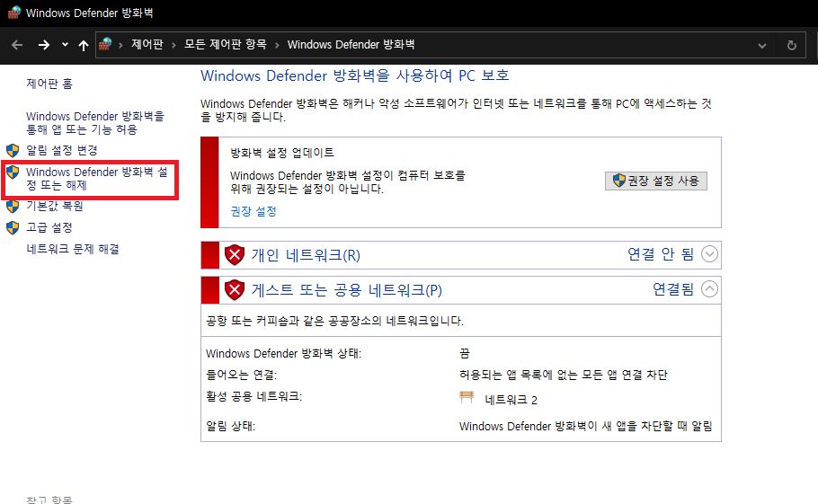Screen dimensions: 818x504
Task: Click 권장 설정 사용 button
Action: coord(656,181)
